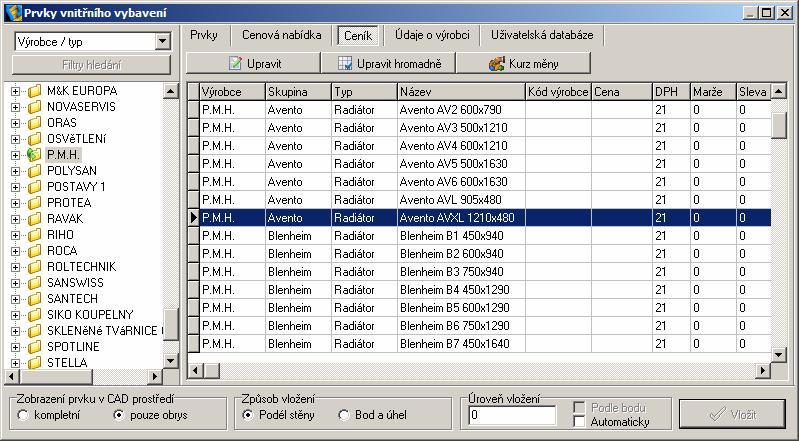The image size is (799, 441).
Task: Click the RAVAK folder icon
Action: 34,219
